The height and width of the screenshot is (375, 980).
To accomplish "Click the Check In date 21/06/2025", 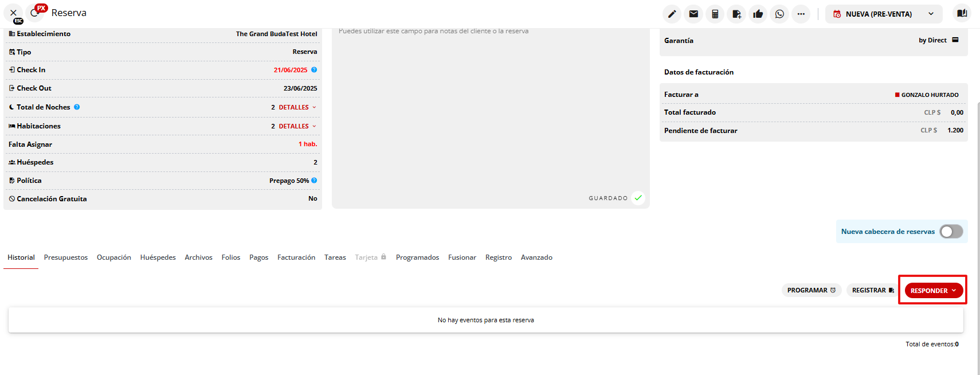I will 291,70.
